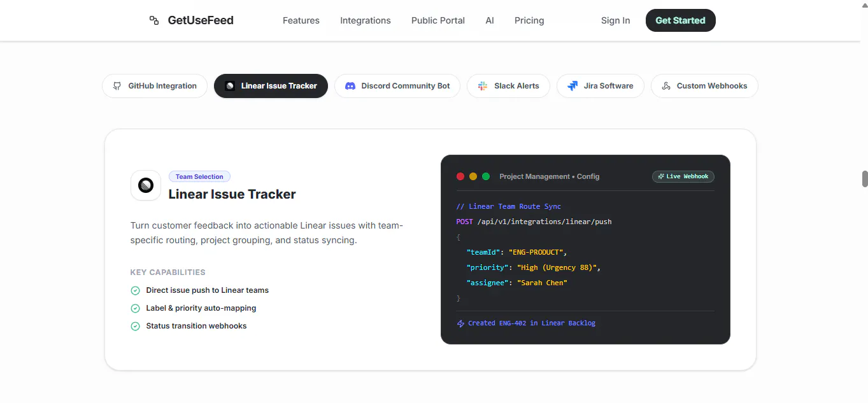Screen dimensions: 868x403
Task: Click the webhook icon in Custom Webhooks
Action: [x=666, y=86]
